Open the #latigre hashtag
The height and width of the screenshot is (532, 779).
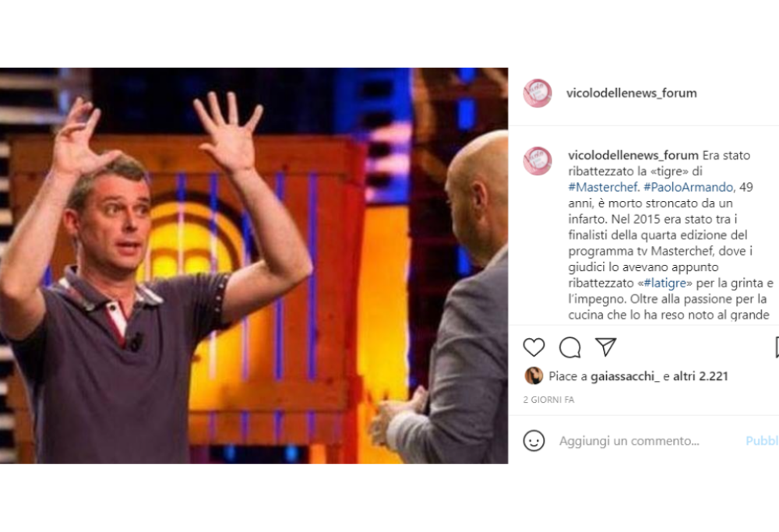pos(664,284)
